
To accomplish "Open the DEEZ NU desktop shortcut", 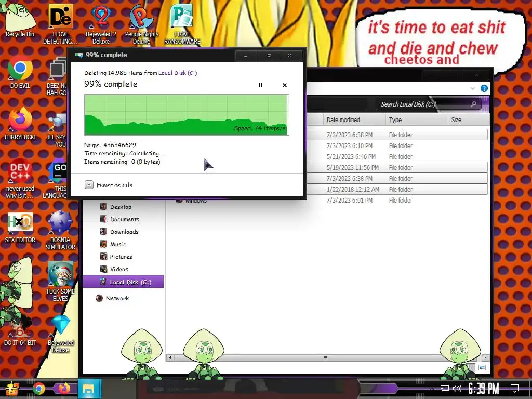I will tap(57, 77).
